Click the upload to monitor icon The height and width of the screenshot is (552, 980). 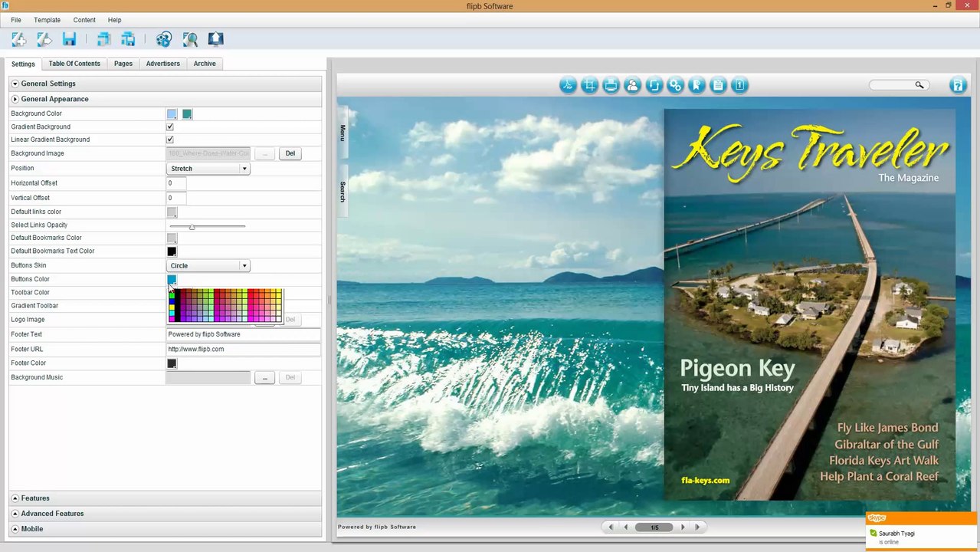point(215,39)
